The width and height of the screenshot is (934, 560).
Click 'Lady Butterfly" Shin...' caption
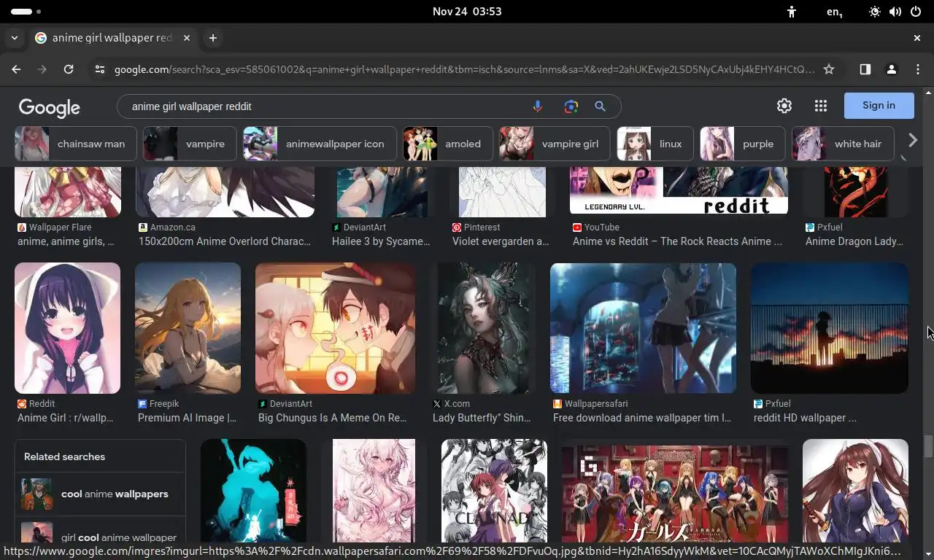482,418
